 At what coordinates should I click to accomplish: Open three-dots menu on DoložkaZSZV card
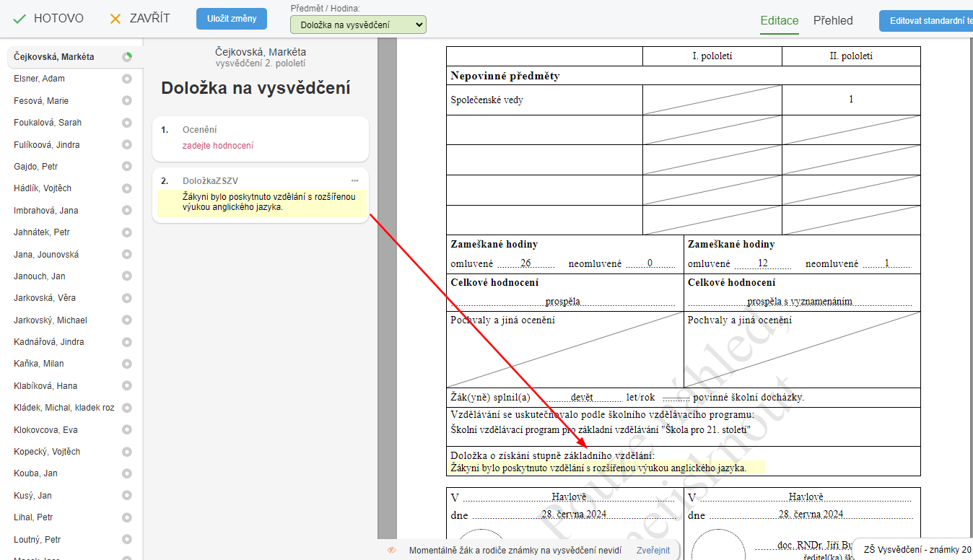(355, 180)
